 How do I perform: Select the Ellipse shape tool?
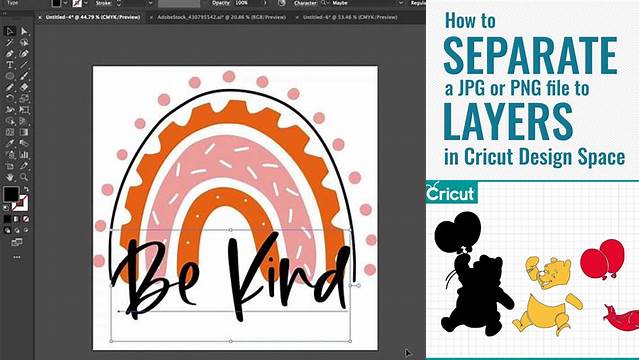(x=10, y=76)
